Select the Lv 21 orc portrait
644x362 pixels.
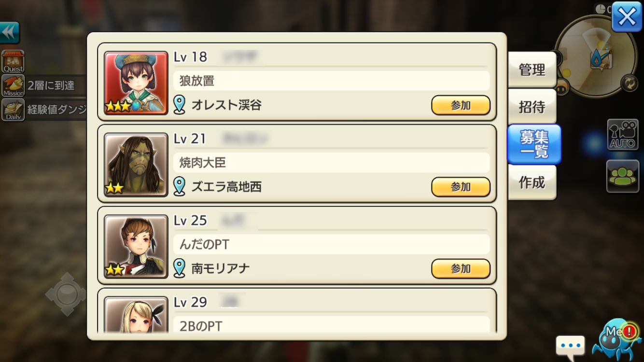136,165
